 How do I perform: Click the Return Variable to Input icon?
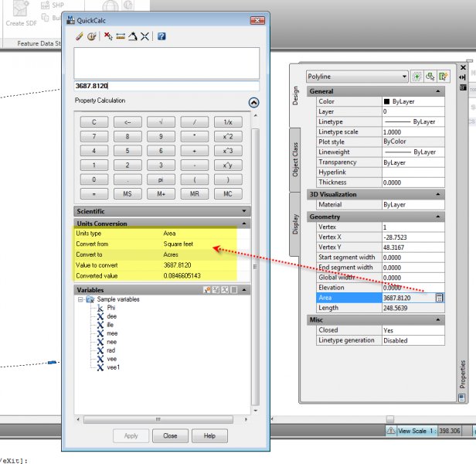tap(234, 290)
